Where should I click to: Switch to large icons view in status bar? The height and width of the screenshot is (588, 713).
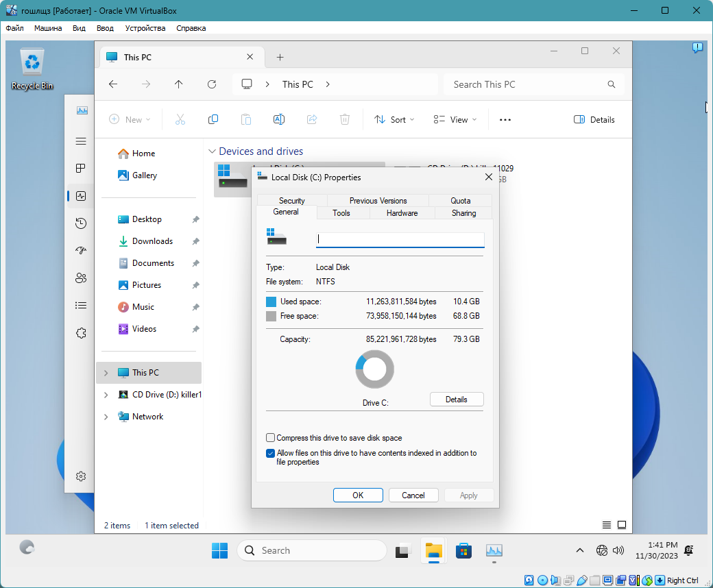[622, 525]
